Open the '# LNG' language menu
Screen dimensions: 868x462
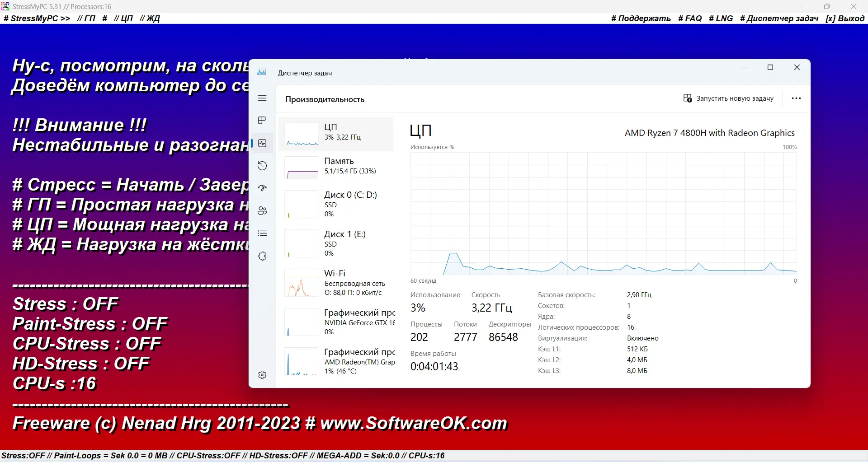tap(721, 19)
